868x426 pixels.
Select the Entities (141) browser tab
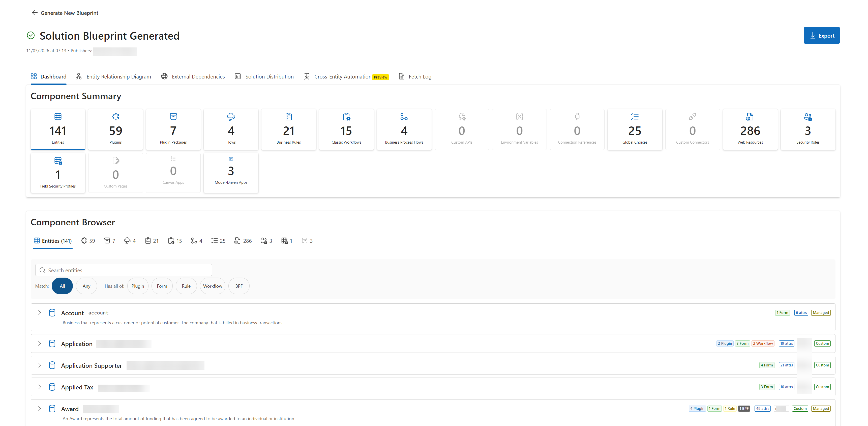tap(53, 241)
